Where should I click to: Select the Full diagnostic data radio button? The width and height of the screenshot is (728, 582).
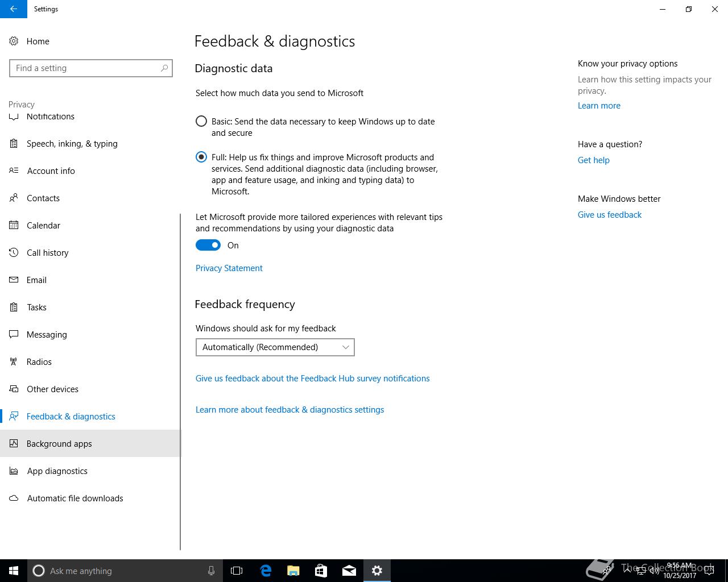pos(201,157)
